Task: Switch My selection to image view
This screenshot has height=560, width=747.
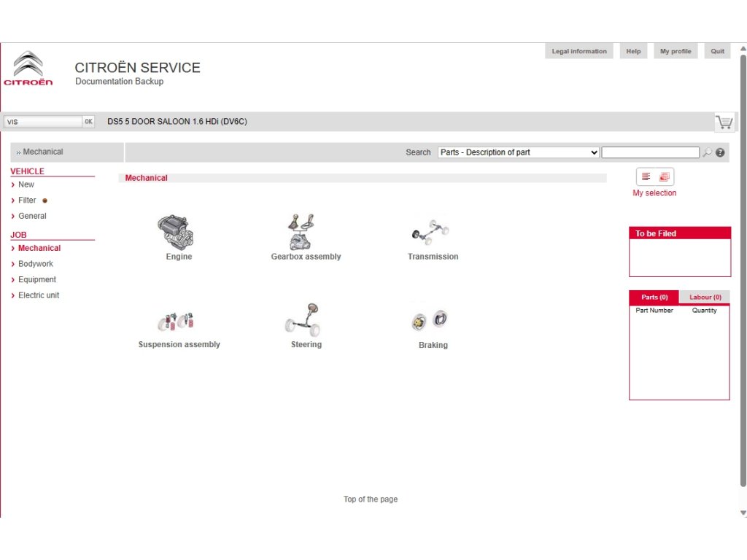Action: (664, 176)
